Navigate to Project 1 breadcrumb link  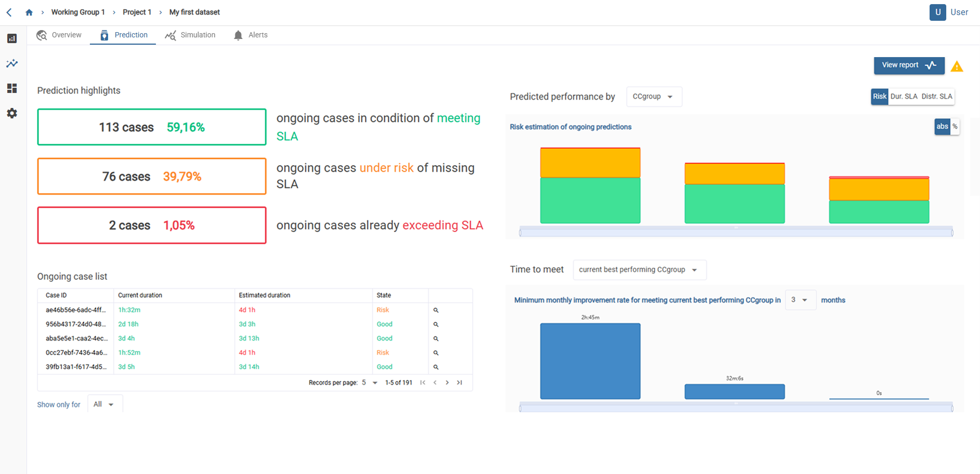click(137, 12)
